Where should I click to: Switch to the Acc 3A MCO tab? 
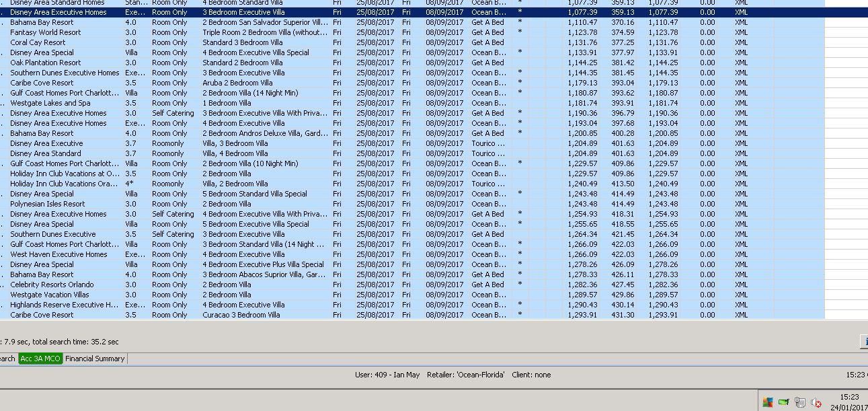coord(40,359)
